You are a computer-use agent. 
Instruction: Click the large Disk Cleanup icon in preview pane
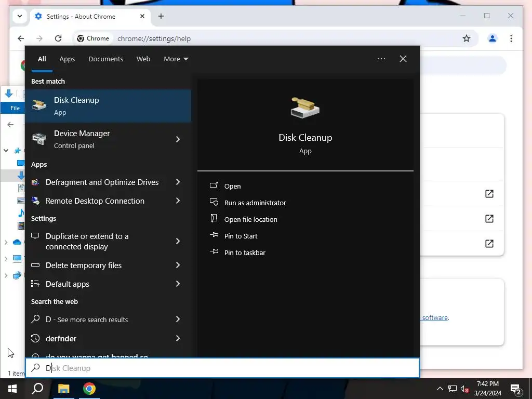305,108
